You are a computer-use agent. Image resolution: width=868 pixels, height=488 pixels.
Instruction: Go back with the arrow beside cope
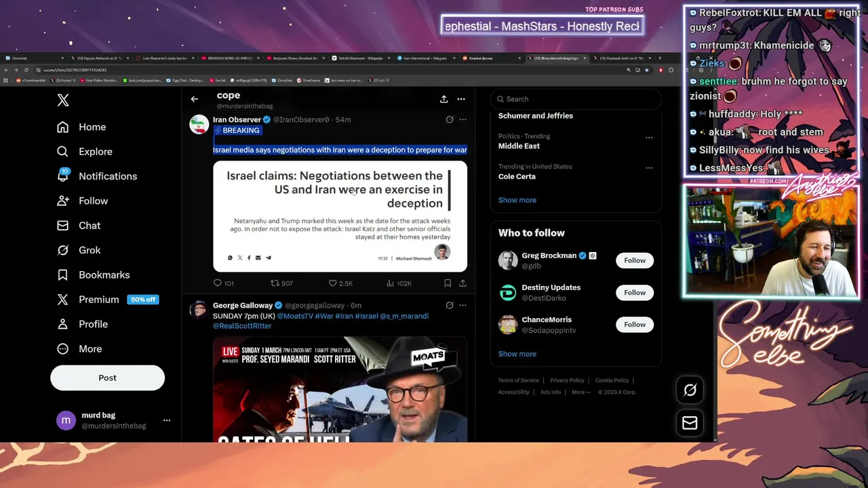click(x=195, y=99)
